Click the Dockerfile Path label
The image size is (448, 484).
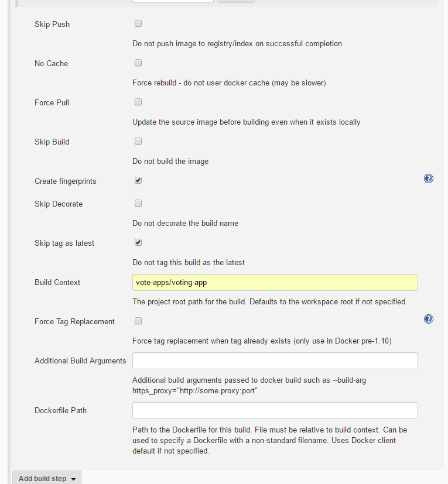(x=60, y=410)
